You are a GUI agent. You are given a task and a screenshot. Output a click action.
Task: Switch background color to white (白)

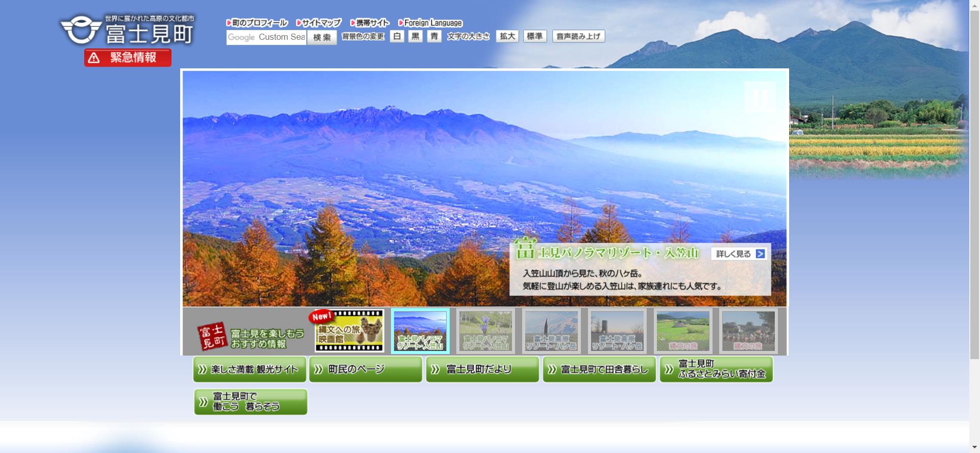pyautogui.click(x=397, y=36)
